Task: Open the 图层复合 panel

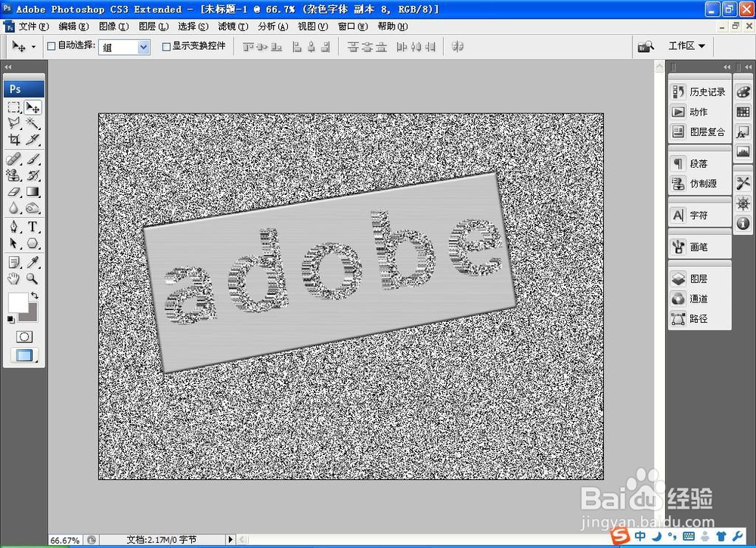Action: point(699,132)
